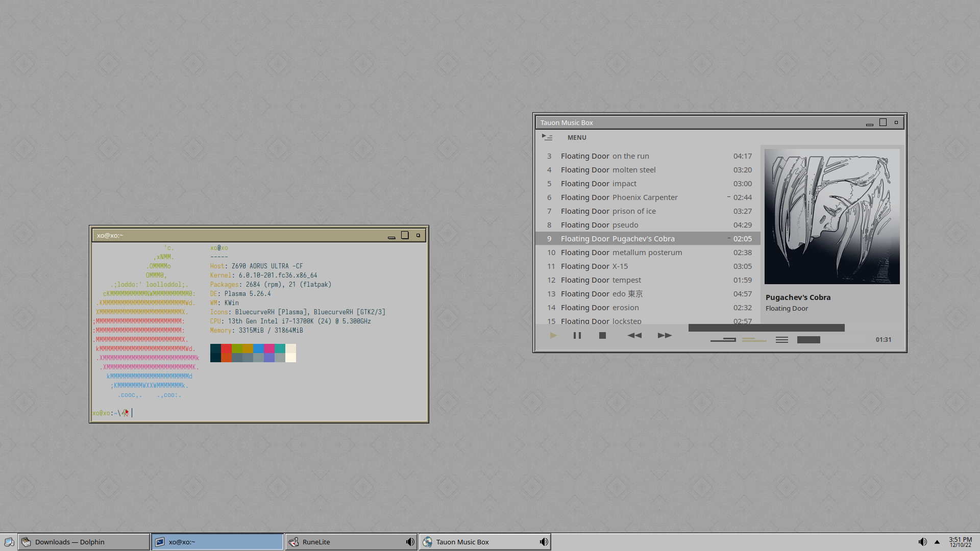Image resolution: width=980 pixels, height=551 pixels.
Task: Switch to Downloads — Dolphin in the taskbar
Action: pyautogui.click(x=84, y=542)
